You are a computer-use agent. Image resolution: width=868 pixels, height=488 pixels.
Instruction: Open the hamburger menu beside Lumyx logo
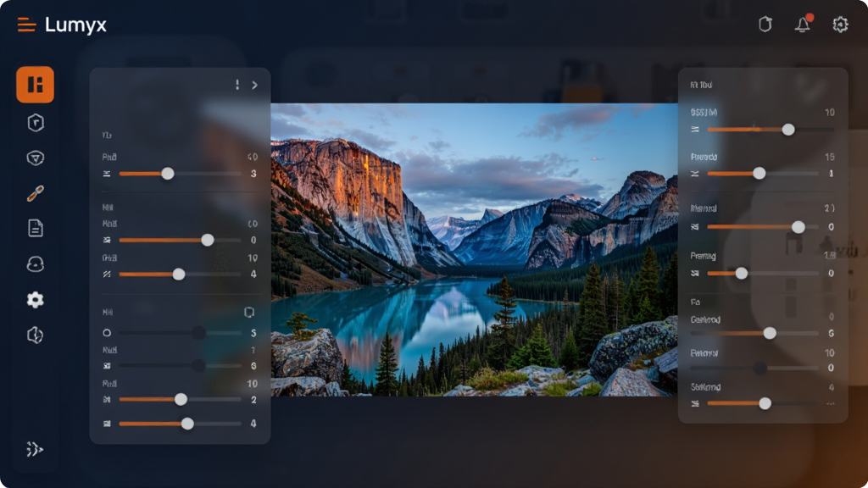tap(26, 25)
